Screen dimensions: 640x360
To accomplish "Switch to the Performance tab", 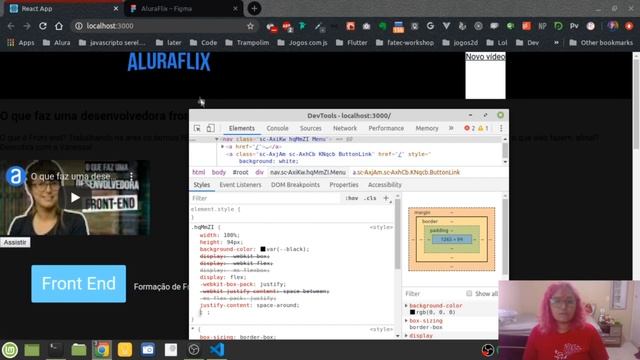I will pyautogui.click(x=386, y=128).
